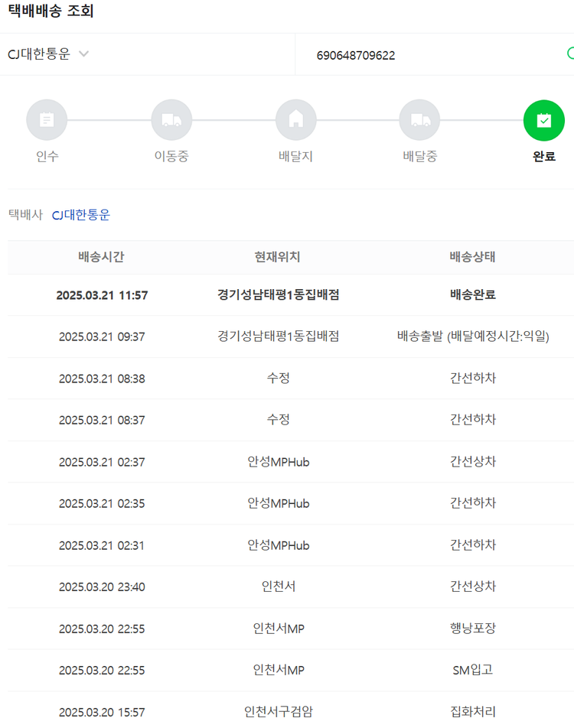Click the green search icon beside tracking number
This screenshot has height=728, width=574.
[x=569, y=54]
